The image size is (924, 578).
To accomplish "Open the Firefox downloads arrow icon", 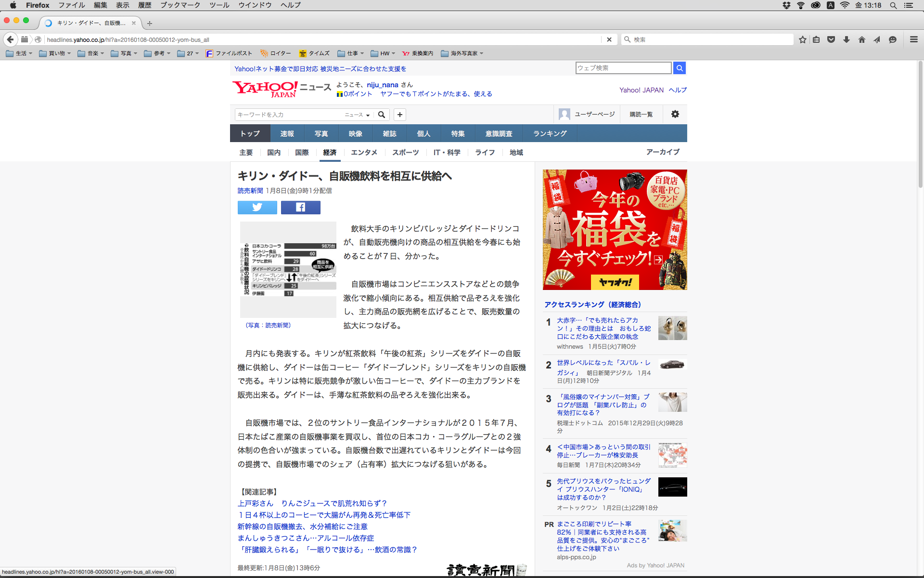I will 846,39.
